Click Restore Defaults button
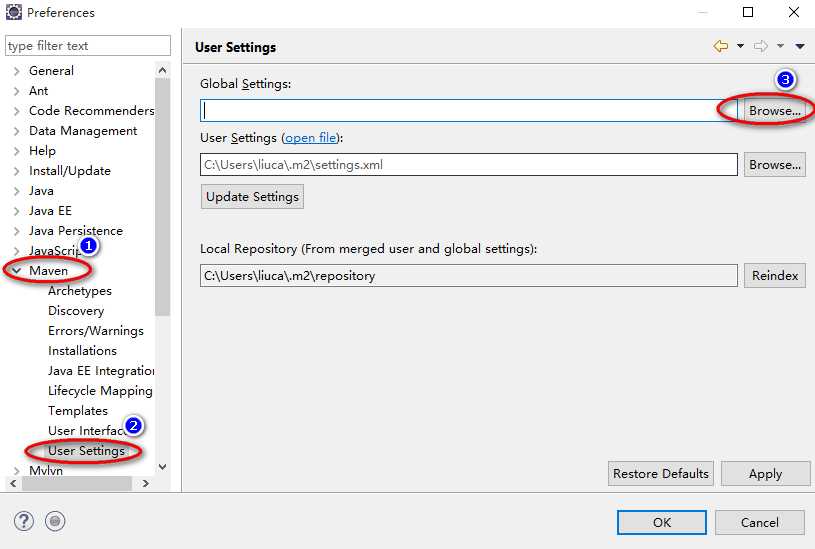Screen dimensions: 815x549 coord(661,474)
